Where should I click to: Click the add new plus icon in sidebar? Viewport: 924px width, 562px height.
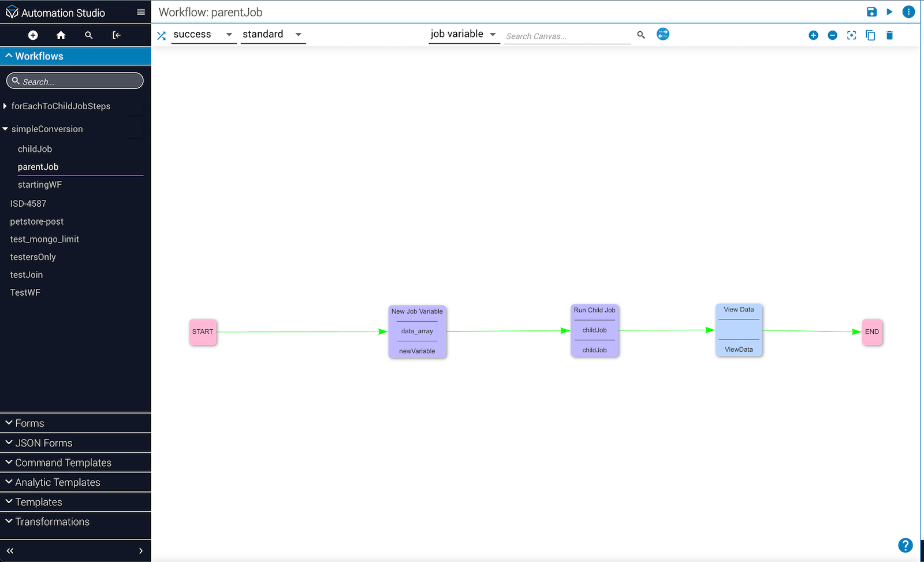pyautogui.click(x=33, y=35)
